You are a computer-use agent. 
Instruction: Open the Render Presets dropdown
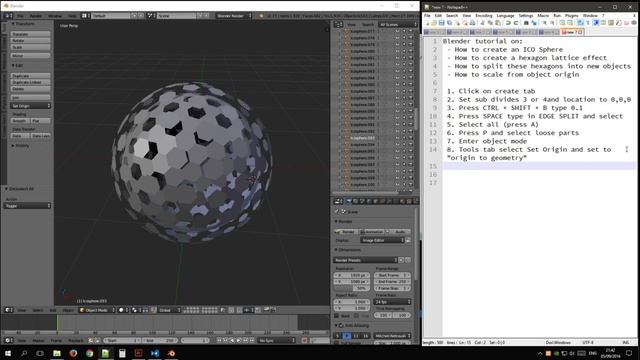[x=366, y=260]
